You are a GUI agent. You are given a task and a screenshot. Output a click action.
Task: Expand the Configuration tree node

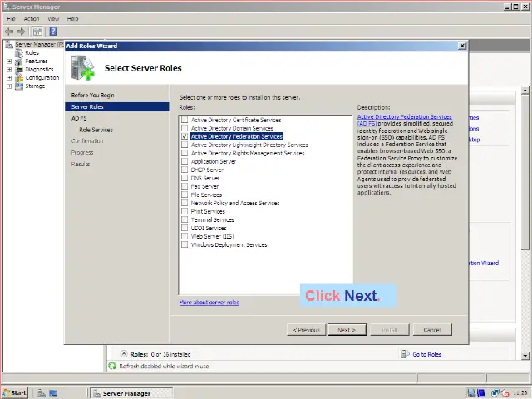coord(9,78)
